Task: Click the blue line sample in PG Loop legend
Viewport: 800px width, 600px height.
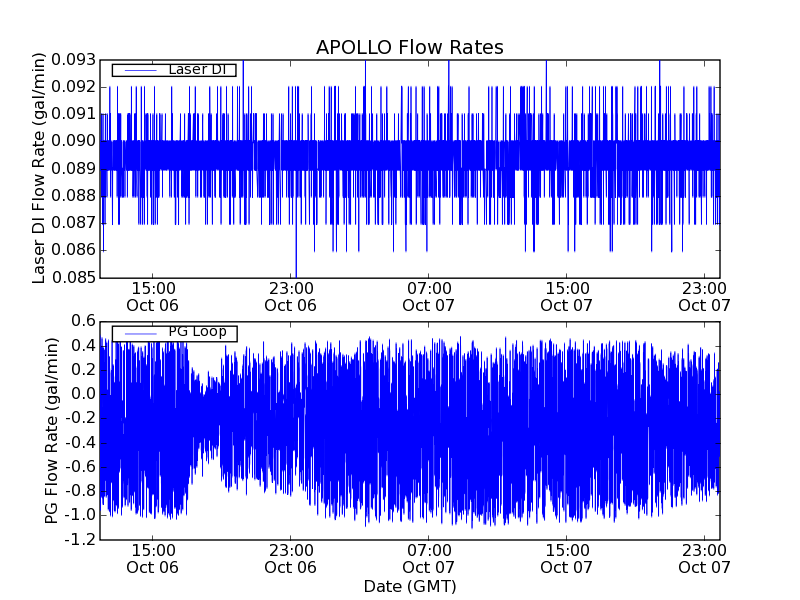Action: [136, 332]
